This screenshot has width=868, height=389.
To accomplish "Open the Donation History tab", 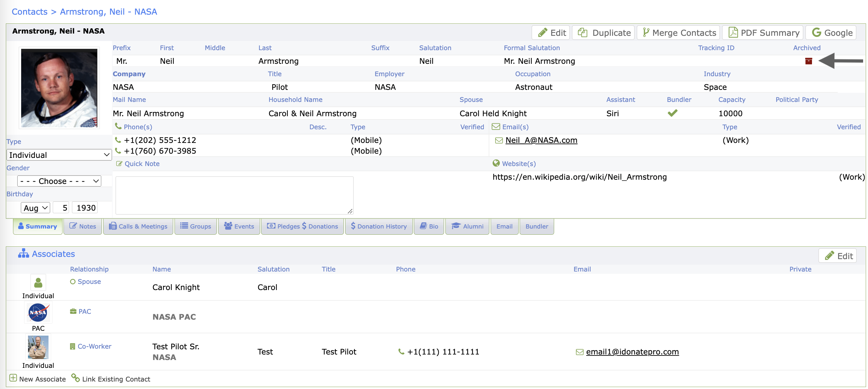I will (x=379, y=226).
